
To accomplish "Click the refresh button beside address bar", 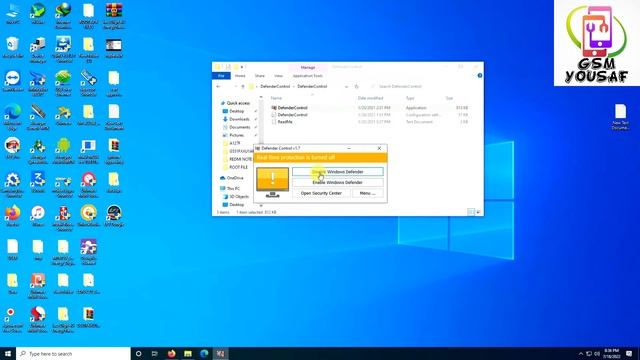I will pos(356,87).
